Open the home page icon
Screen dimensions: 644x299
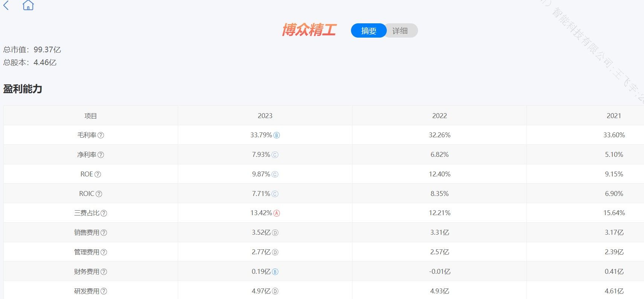(x=28, y=5)
